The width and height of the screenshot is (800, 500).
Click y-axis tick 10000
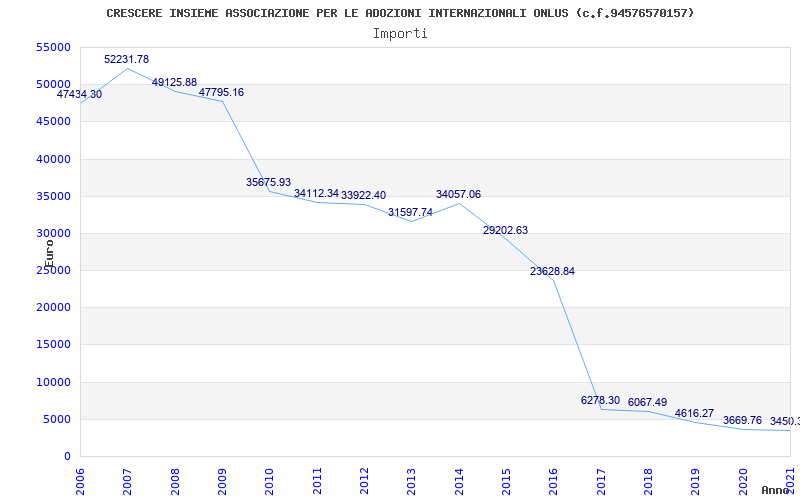[54, 382]
